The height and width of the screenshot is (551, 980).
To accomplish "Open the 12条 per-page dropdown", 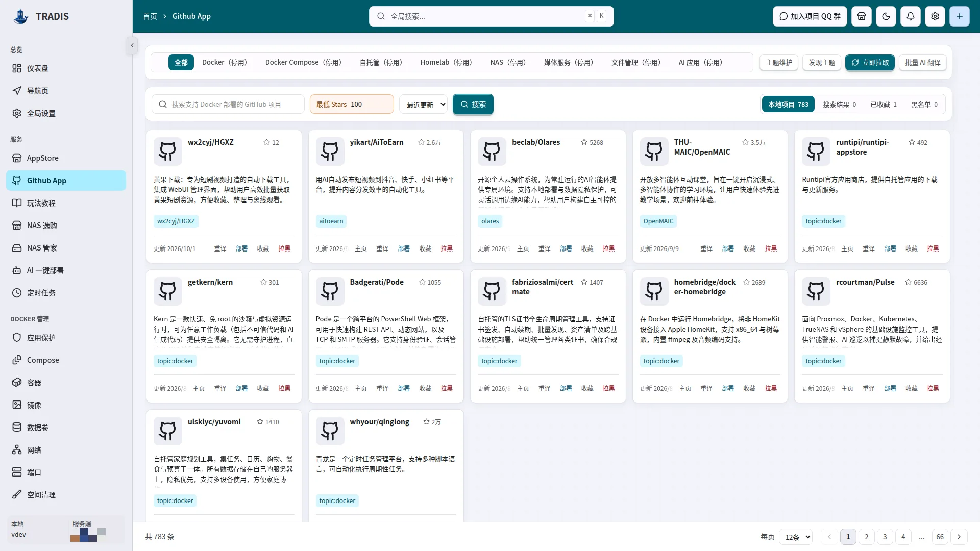I will [x=796, y=537].
